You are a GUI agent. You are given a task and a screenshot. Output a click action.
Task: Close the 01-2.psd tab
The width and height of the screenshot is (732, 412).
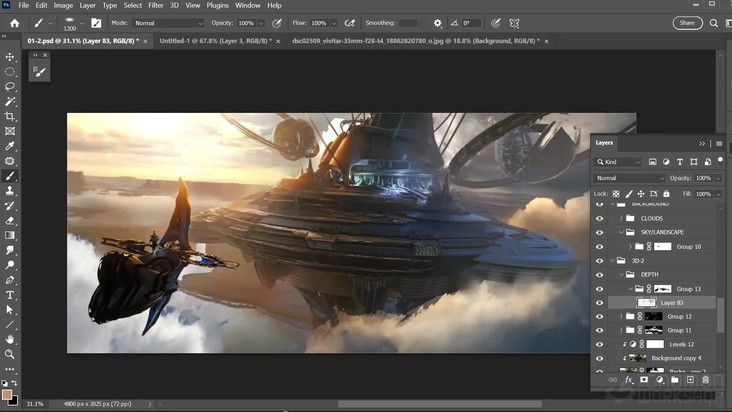(x=145, y=42)
